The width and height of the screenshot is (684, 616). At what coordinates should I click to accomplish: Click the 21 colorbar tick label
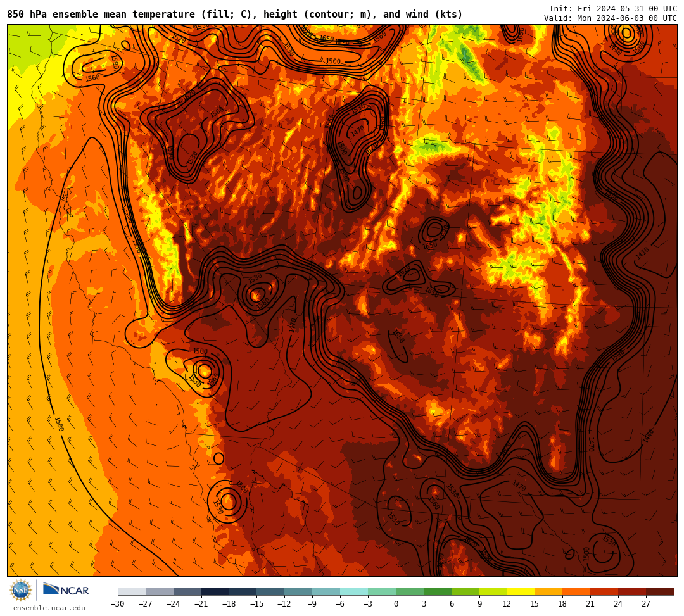pyautogui.click(x=591, y=604)
